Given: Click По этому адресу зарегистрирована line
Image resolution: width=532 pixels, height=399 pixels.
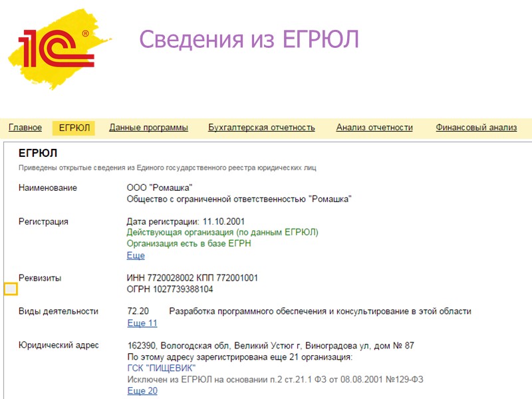Looking at the screenshot, I should click(x=240, y=357).
